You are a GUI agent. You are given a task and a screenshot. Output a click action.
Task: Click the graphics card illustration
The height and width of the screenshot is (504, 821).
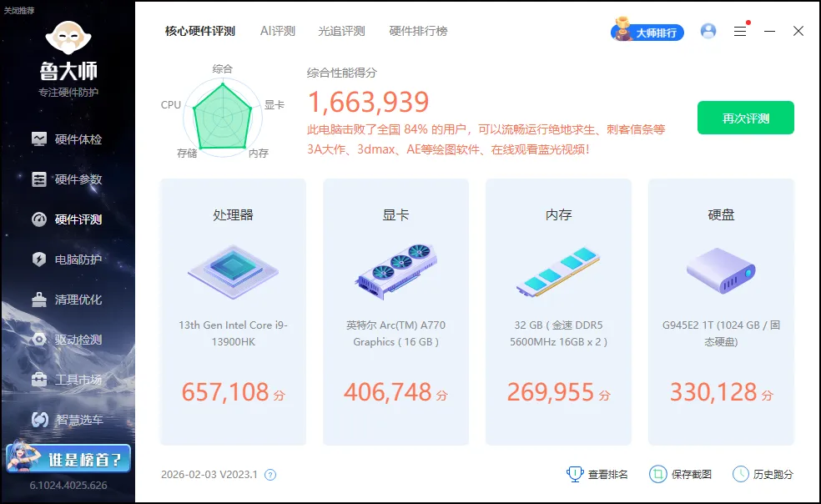395,271
